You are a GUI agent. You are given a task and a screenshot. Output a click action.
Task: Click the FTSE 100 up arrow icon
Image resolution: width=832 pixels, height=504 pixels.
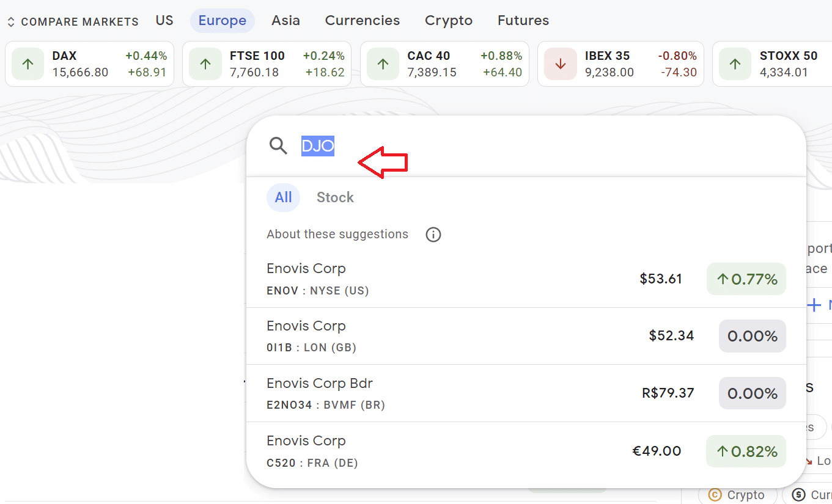(x=205, y=64)
